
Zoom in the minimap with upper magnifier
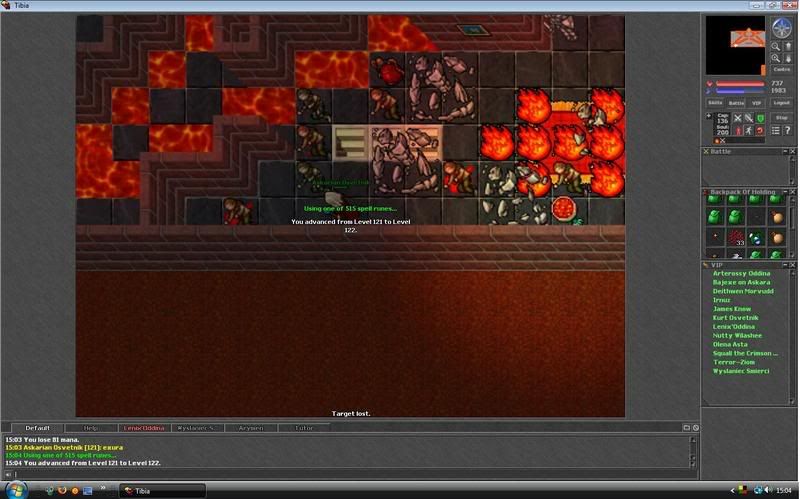(776, 46)
